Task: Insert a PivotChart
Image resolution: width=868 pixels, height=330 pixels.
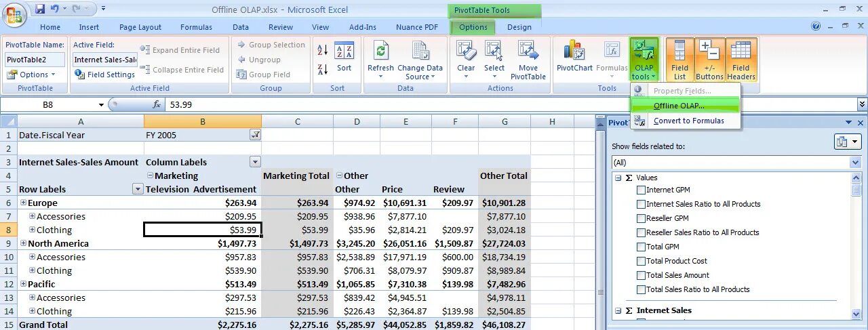Action: point(574,57)
